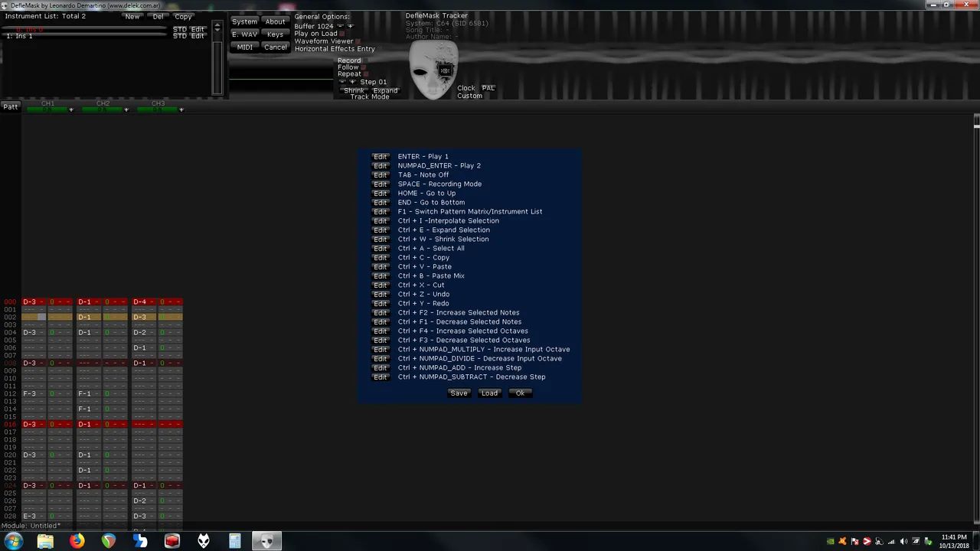The width and height of the screenshot is (980, 551).
Task: Confirm key settings with Ok
Action: coord(520,393)
